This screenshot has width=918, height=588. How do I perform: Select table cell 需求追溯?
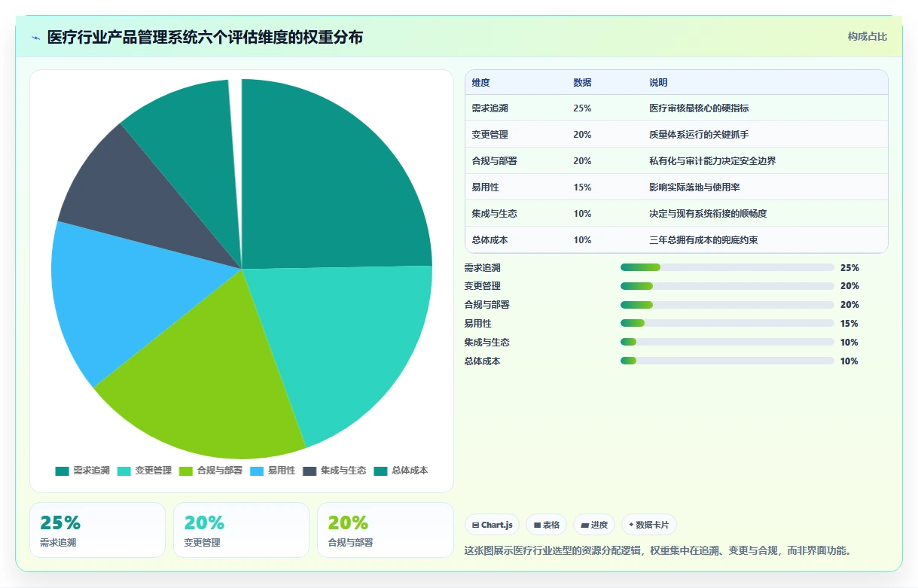coord(490,108)
